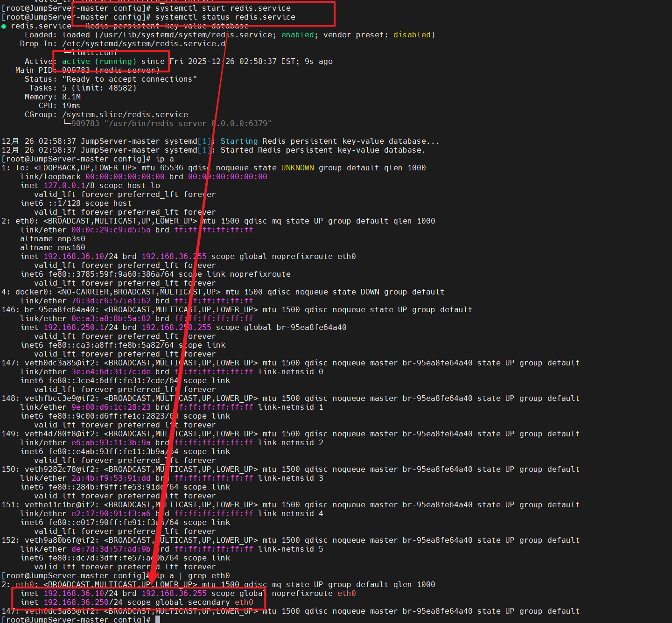Click the 'Starting' systemd log entry

coord(239,141)
